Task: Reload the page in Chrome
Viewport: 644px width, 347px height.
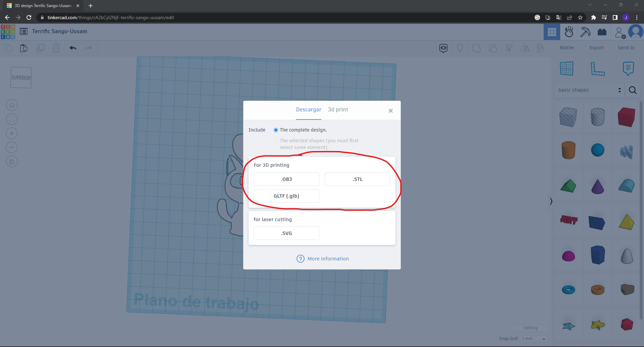Action: pos(29,17)
